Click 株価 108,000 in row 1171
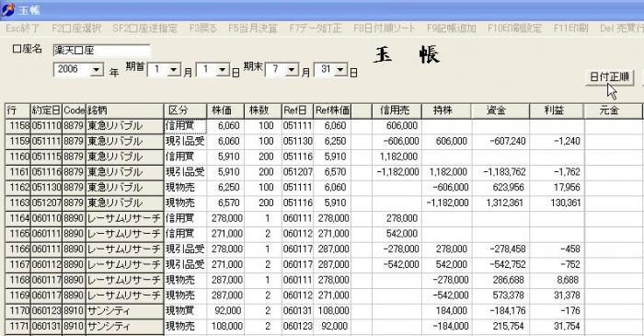Image resolution: width=644 pixels, height=336 pixels. point(225,326)
